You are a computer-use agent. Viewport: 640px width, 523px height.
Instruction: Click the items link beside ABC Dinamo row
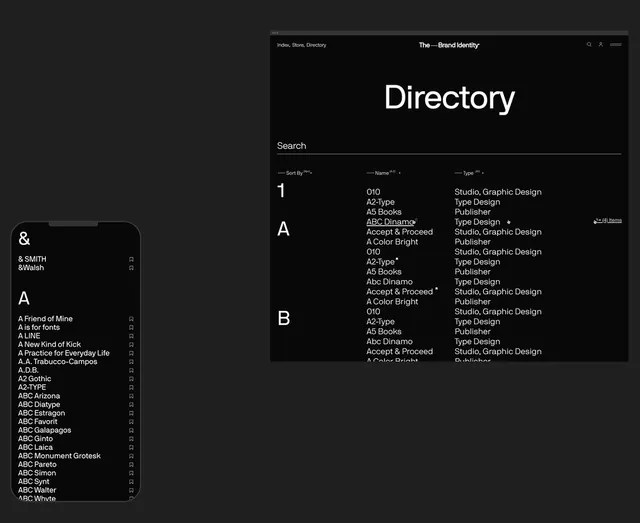pos(608,220)
